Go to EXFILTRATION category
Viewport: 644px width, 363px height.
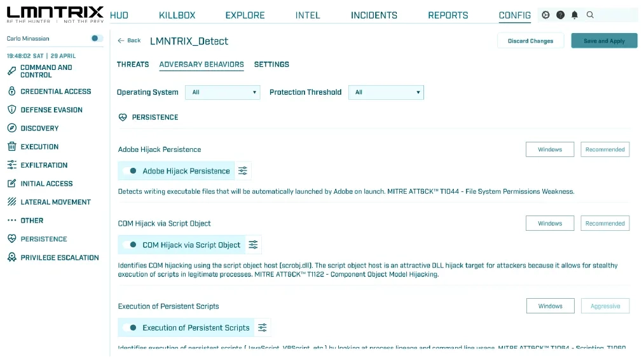pyautogui.click(x=44, y=165)
